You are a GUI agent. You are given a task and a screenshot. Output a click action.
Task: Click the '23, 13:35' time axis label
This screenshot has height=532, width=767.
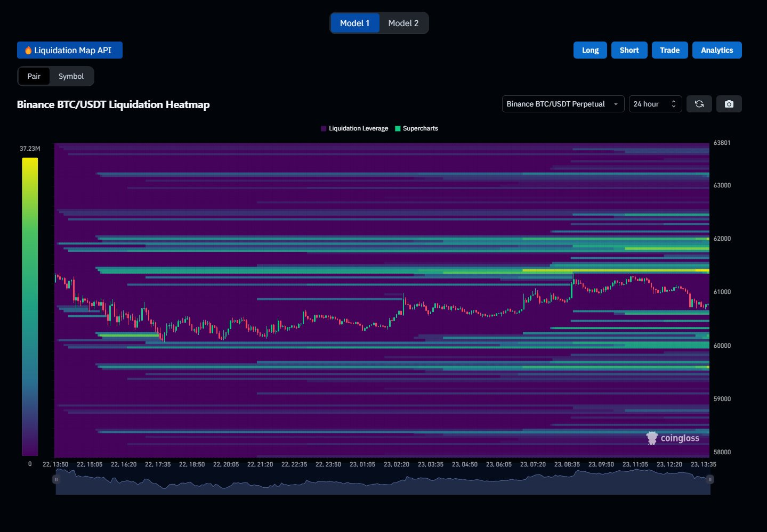point(704,464)
